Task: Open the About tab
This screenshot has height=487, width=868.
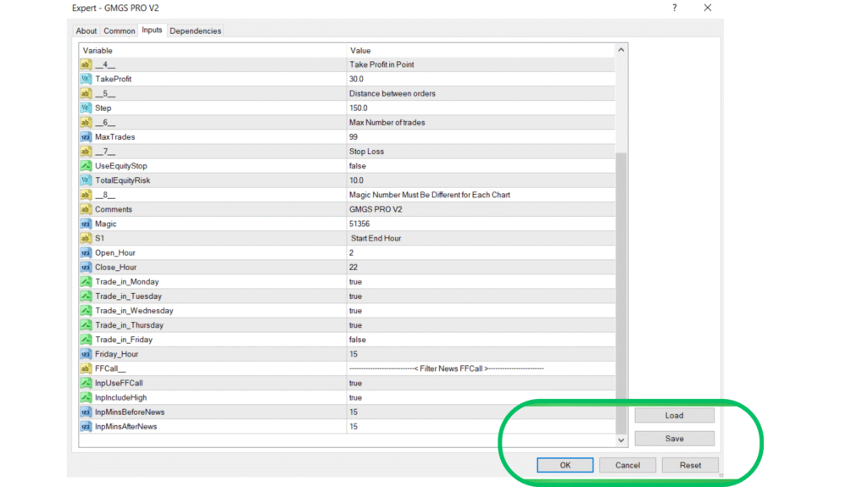Action: click(86, 31)
